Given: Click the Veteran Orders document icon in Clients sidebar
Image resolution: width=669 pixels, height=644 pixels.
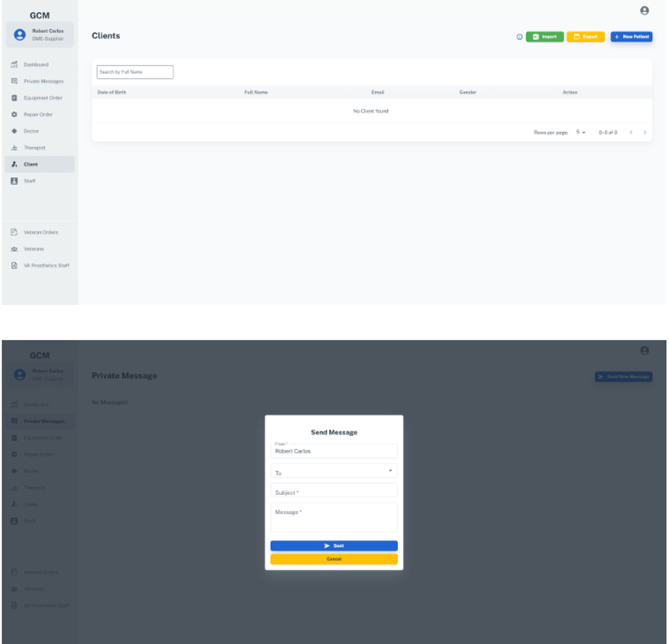Looking at the screenshot, I should pyautogui.click(x=14, y=232).
